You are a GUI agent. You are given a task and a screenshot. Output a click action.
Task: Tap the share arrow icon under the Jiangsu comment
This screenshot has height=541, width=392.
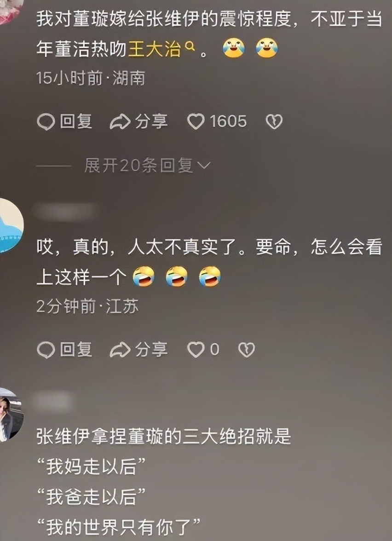(x=120, y=350)
